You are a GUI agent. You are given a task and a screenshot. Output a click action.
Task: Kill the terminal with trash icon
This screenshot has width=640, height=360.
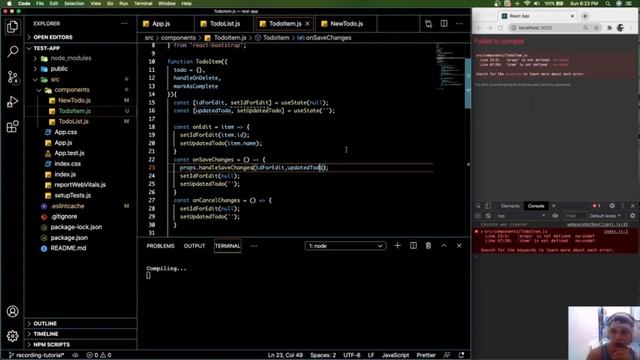pos(428,246)
